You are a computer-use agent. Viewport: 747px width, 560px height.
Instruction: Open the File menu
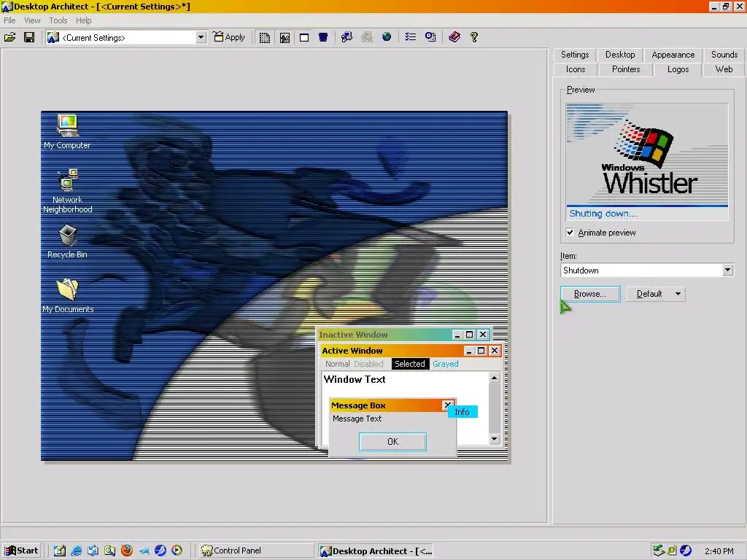point(9,20)
